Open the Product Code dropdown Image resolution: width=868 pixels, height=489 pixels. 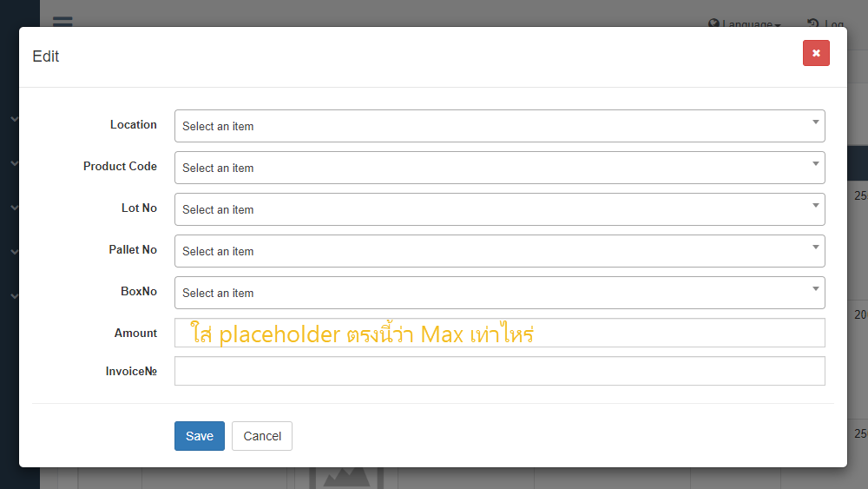(499, 168)
